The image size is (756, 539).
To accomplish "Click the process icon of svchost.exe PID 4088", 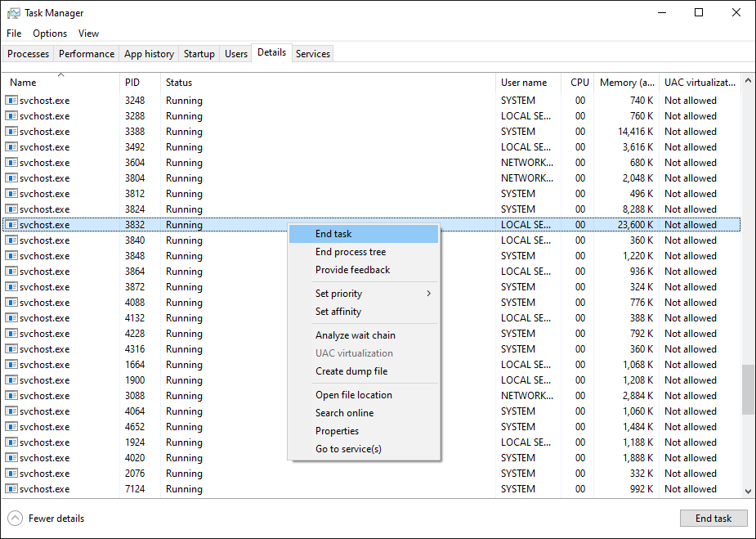I will click(11, 302).
